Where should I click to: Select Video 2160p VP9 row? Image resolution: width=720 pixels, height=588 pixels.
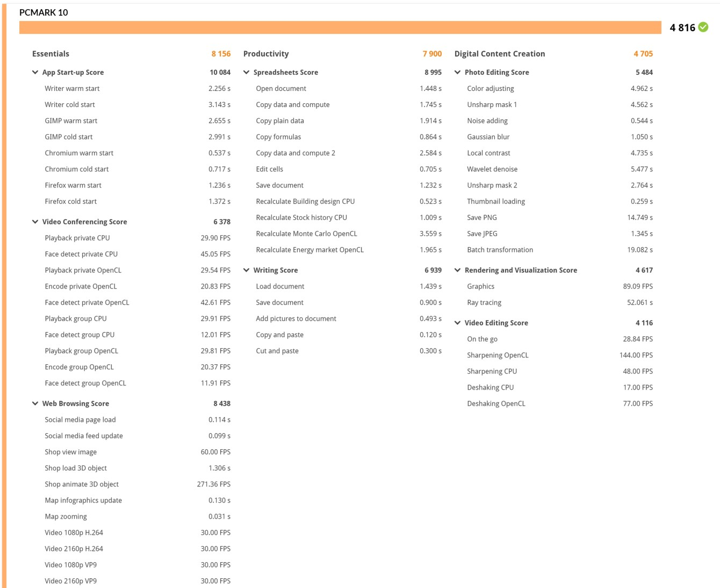[x=138, y=580]
